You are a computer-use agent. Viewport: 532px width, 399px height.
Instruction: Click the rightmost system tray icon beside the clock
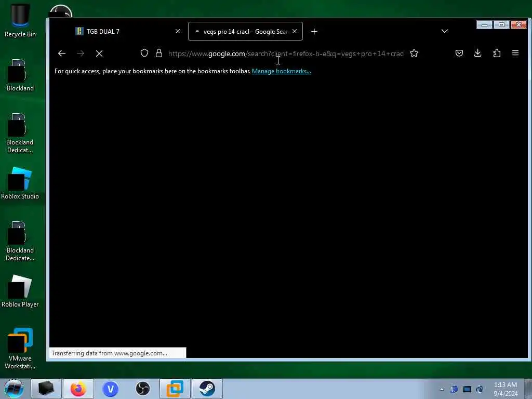coord(480,389)
